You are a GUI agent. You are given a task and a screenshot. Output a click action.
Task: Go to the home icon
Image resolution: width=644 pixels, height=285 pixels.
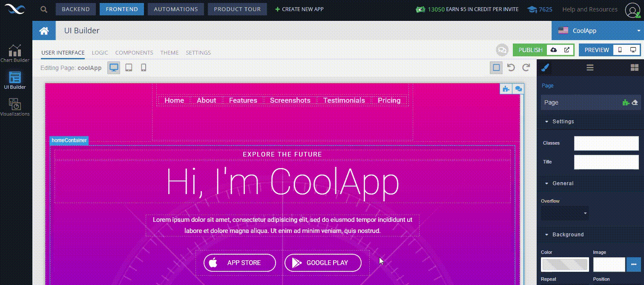pyautogui.click(x=44, y=31)
